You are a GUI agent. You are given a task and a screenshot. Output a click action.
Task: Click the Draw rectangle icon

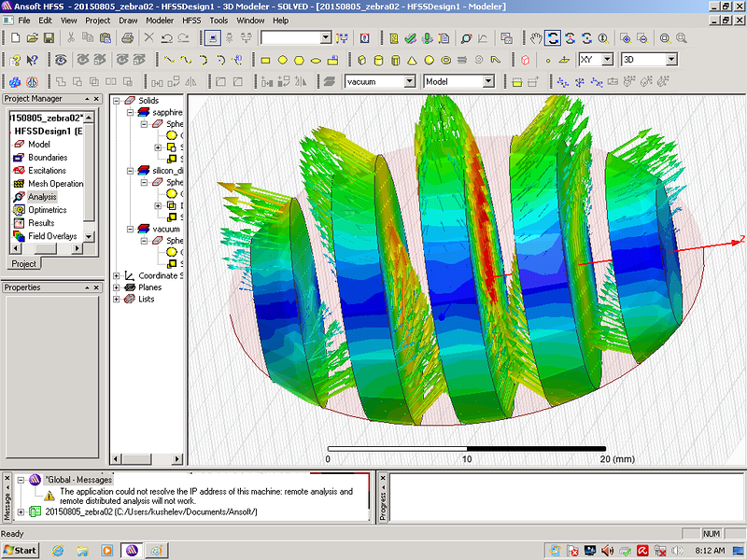click(x=265, y=60)
